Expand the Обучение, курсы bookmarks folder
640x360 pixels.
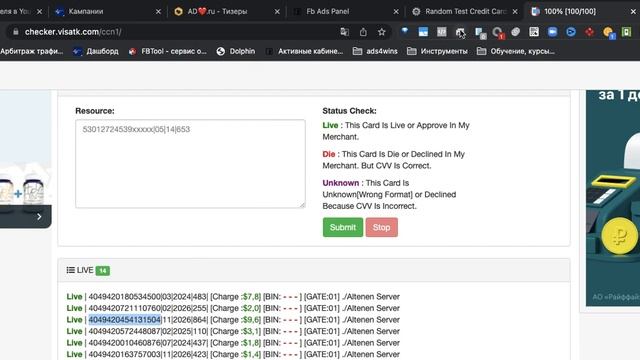tap(516, 51)
